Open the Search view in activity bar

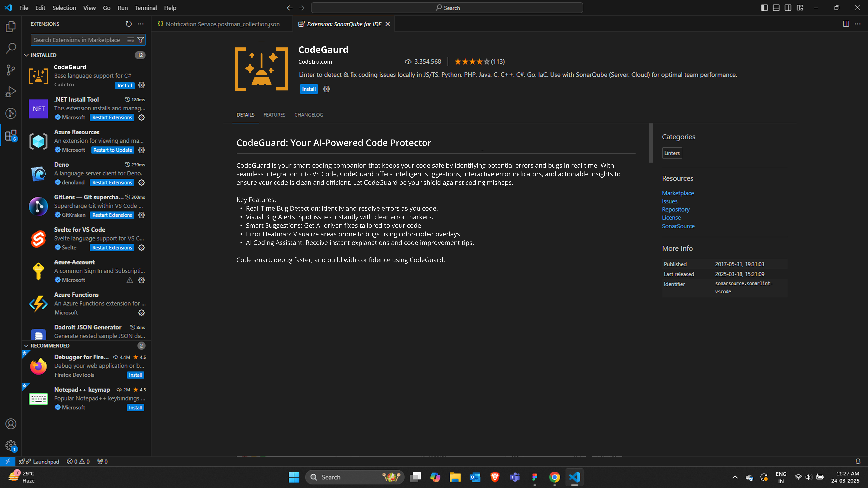pyautogui.click(x=11, y=48)
